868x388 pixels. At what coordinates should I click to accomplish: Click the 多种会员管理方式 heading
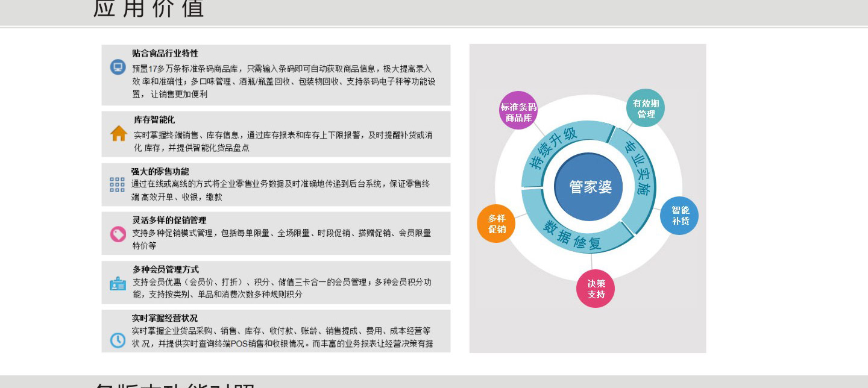(x=166, y=269)
